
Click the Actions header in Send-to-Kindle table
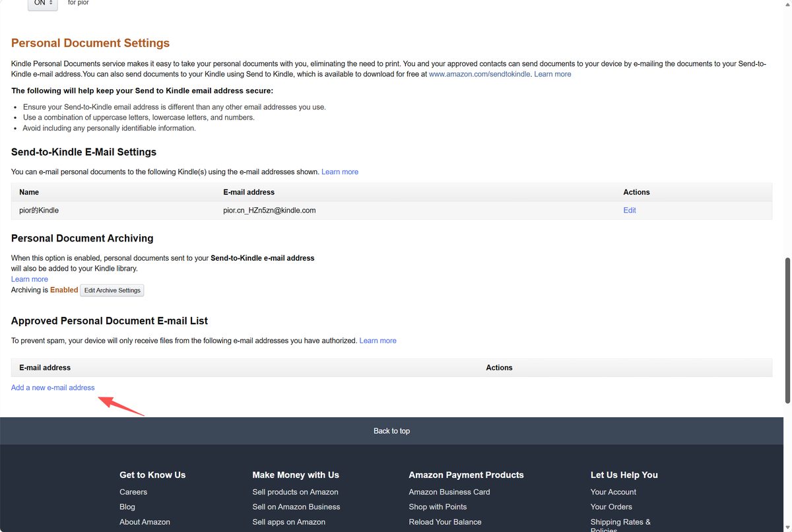pos(636,192)
